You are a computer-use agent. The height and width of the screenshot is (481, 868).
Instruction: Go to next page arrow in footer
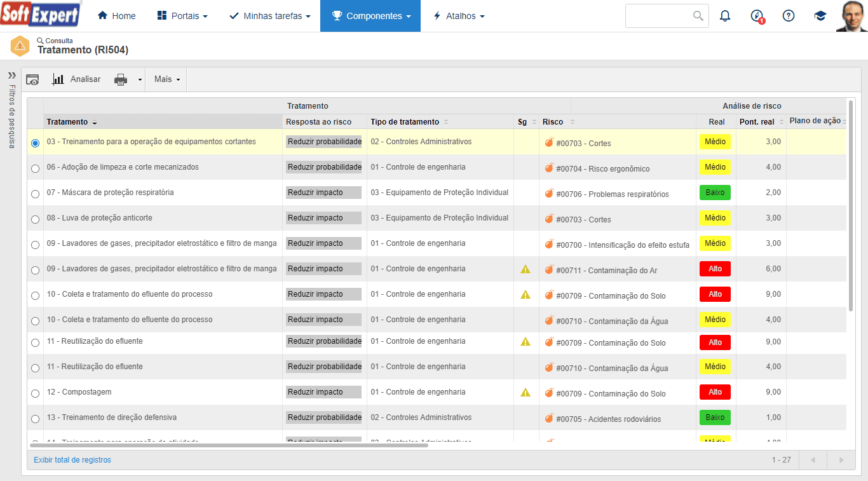tap(841, 460)
